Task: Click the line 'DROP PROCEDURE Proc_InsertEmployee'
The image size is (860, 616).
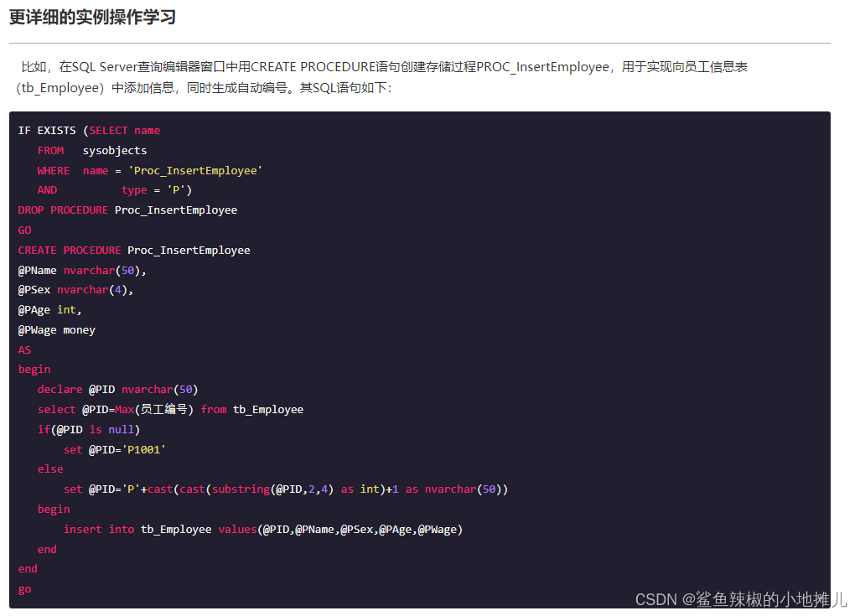Action: click(127, 210)
